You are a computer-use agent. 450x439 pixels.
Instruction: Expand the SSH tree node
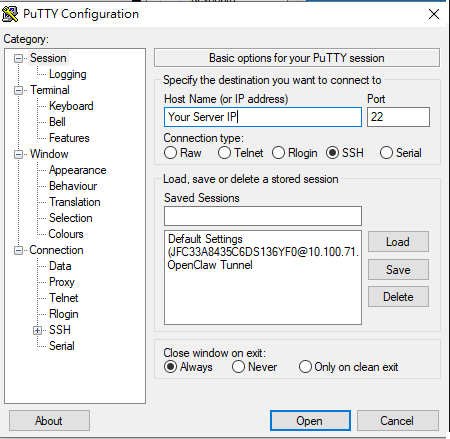pyautogui.click(x=37, y=331)
